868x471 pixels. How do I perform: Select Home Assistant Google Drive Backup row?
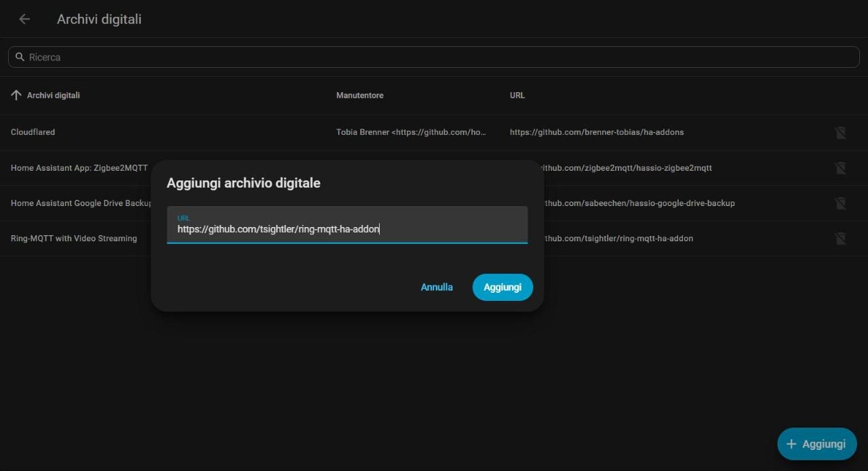81,203
